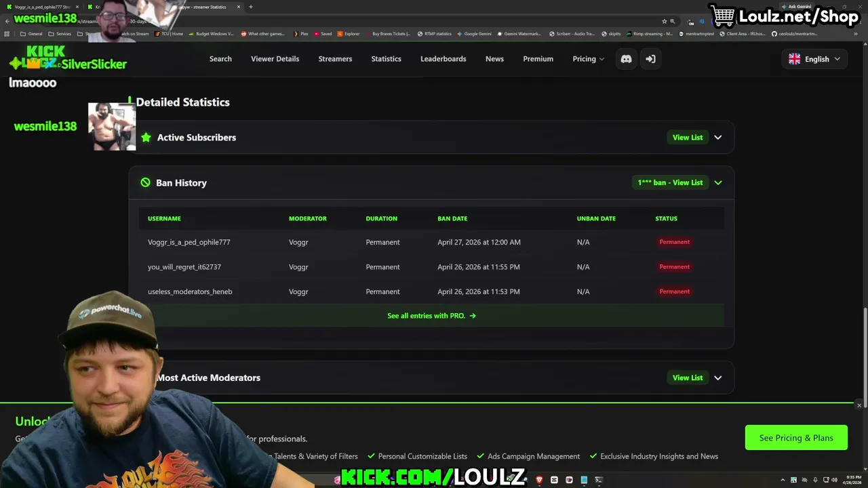Image resolution: width=868 pixels, height=488 pixels.
Task: Click the BAN DATE column header
Action: (452, 218)
